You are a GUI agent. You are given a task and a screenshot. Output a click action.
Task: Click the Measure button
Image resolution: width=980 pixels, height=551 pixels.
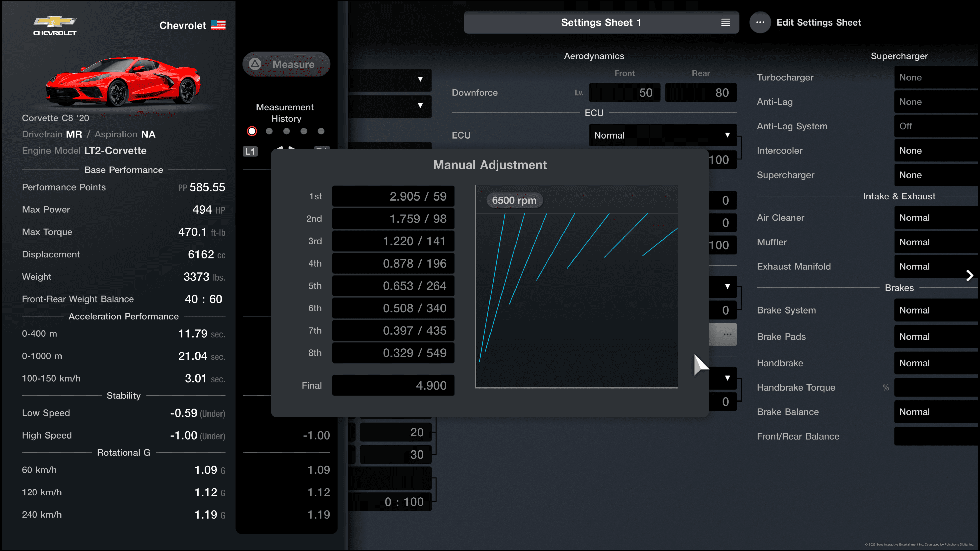(x=286, y=64)
